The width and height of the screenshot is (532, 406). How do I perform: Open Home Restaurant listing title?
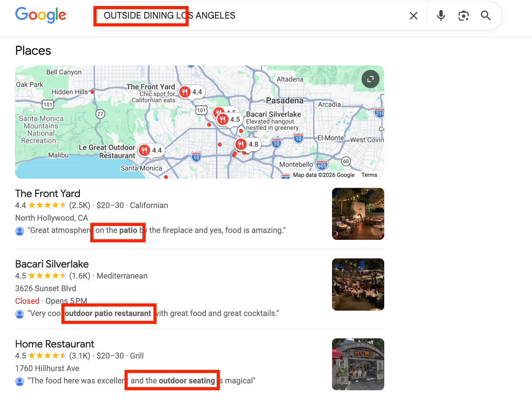point(55,344)
